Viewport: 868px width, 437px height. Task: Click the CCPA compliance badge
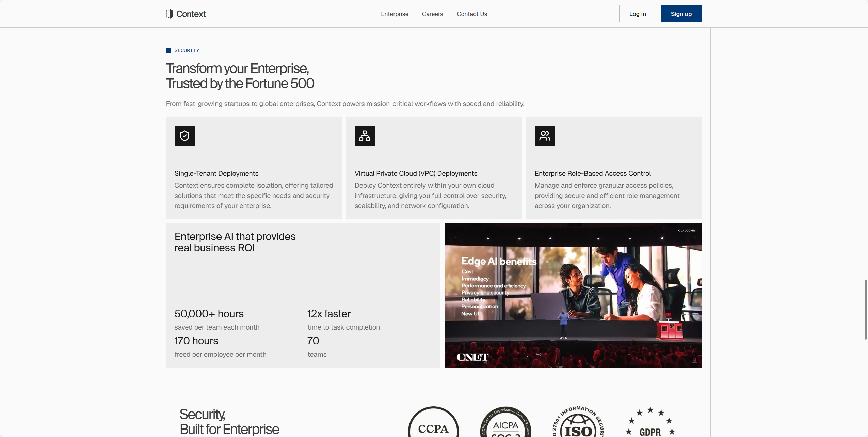(x=433, y=422)
